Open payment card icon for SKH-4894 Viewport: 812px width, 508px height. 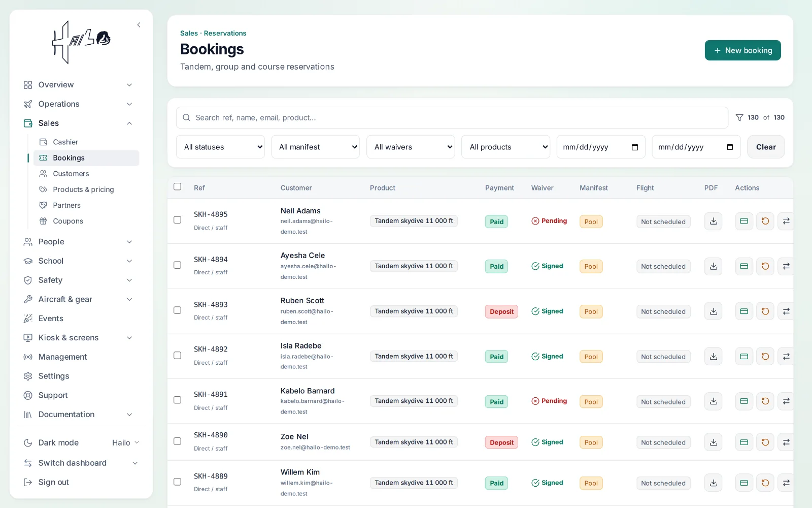pos(744,266)
